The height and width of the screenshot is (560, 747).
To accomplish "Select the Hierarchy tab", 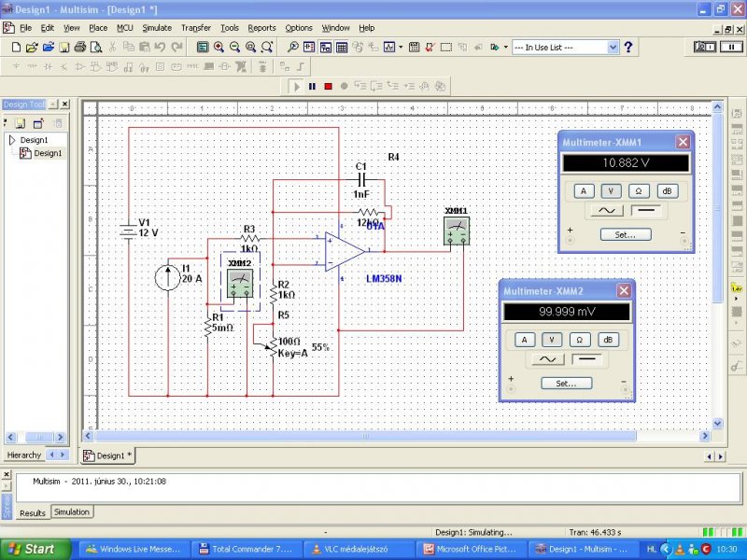I will [x=24, y=455].
